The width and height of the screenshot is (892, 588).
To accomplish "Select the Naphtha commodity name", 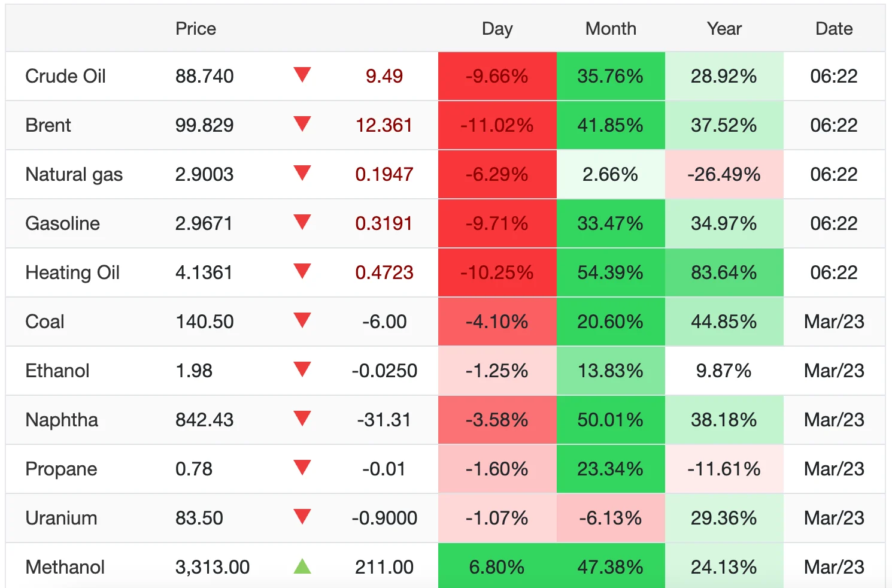I will pos(62,420).
